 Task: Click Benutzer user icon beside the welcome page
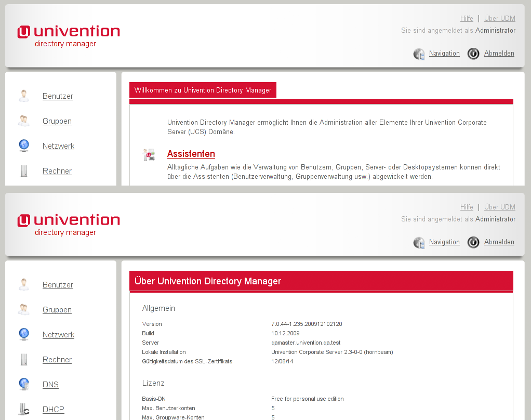24,96
